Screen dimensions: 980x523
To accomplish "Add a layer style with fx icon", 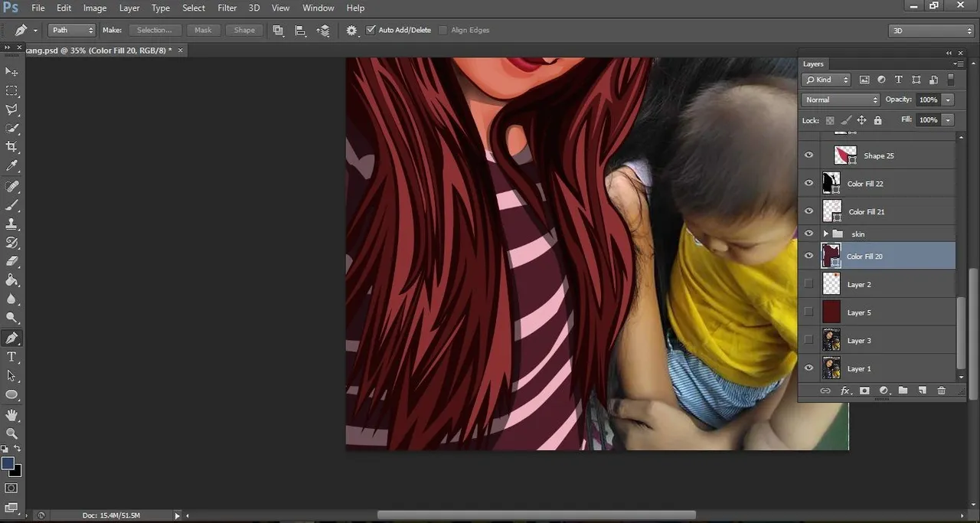I will pos(845,391).
